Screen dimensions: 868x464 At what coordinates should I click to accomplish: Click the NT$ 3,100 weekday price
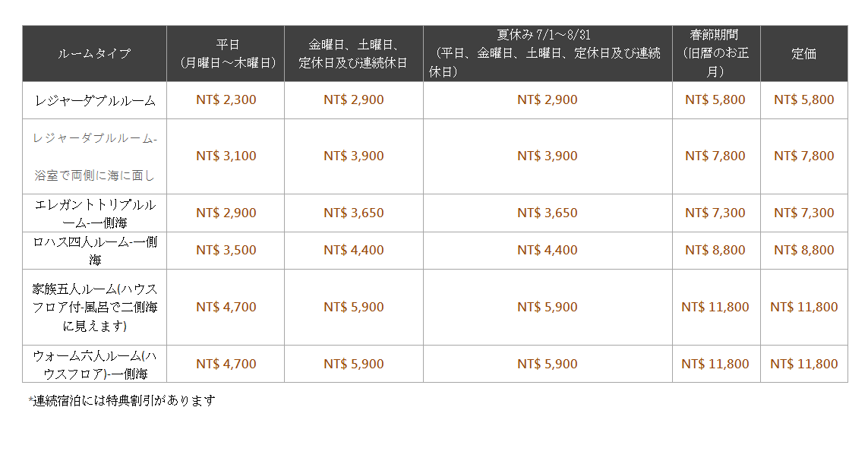(226, 156)
